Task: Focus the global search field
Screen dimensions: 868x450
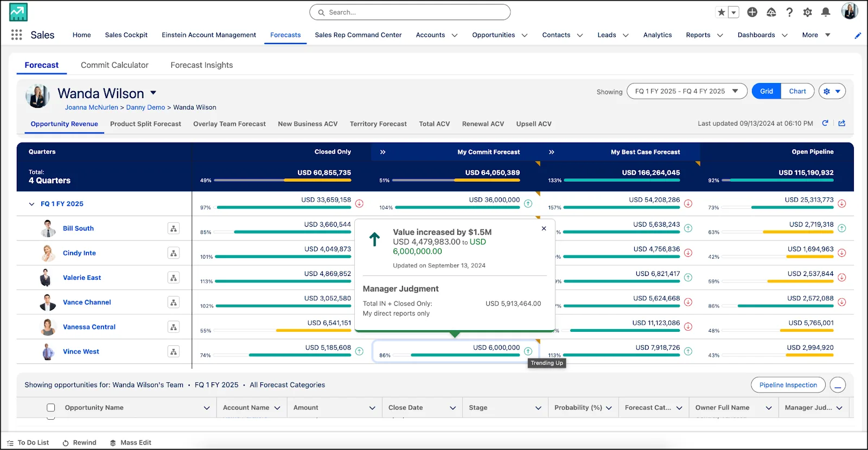Action: pos(410,12)
